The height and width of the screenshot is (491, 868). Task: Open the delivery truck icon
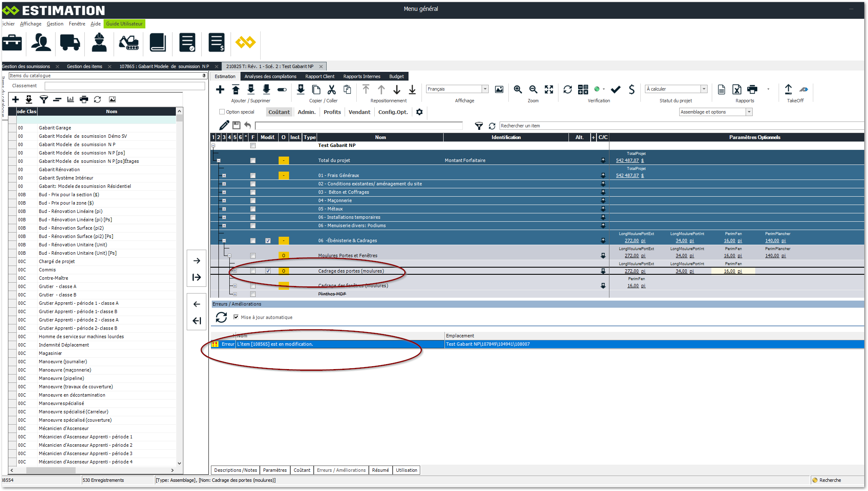coord(70,43)
